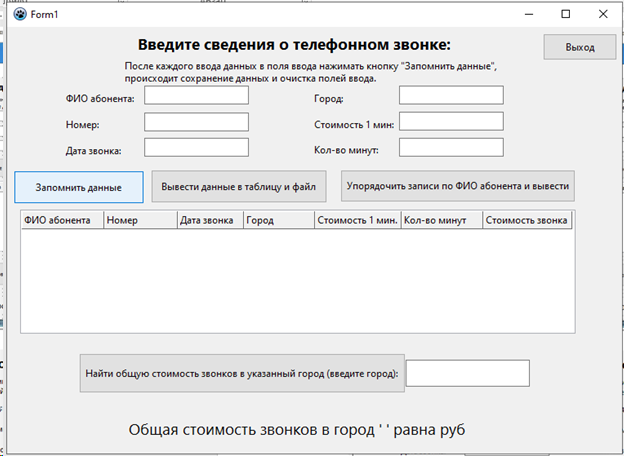Select the Дата звонка input box
The width and height of the screenshot is (624, 456).
[196, 148]
